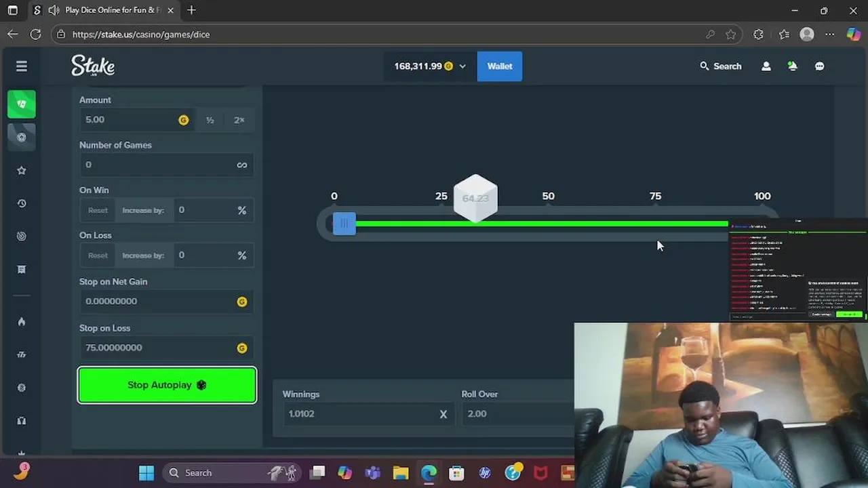868x488 pixels.
Task: Click the Stop on Loss field
Action: (167, 348)
